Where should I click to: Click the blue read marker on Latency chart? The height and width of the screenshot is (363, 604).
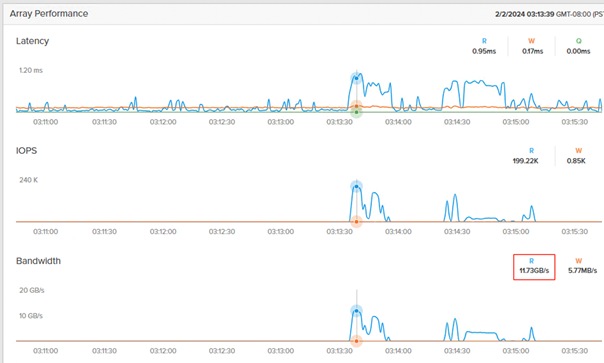tap(357, 78)
